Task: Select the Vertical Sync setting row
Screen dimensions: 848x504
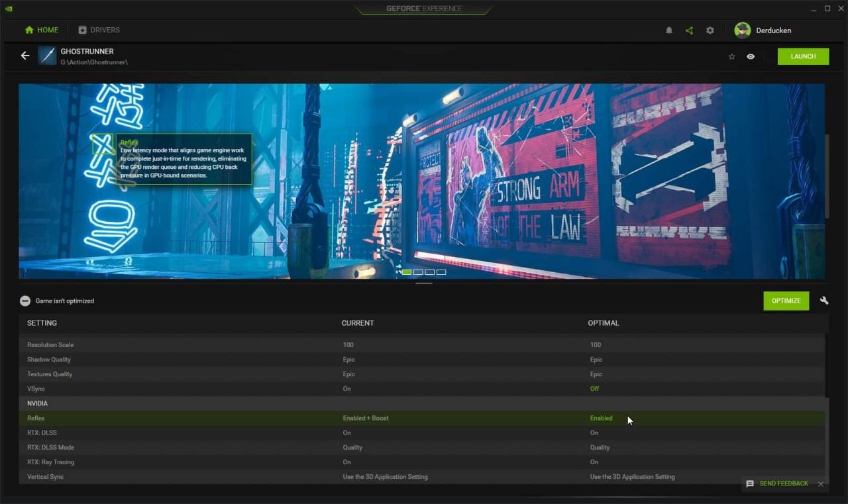Action: tap(422, 476)
